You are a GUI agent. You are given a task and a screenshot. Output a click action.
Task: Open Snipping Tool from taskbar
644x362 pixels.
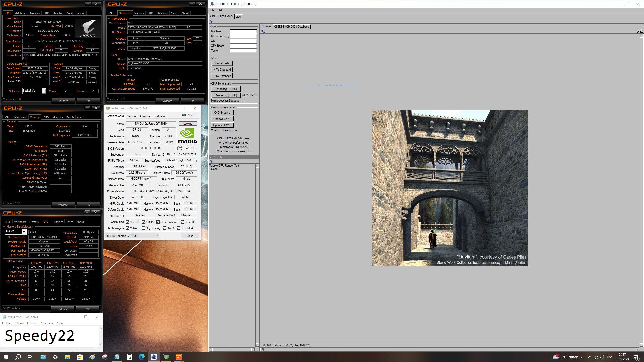point(105,357)
